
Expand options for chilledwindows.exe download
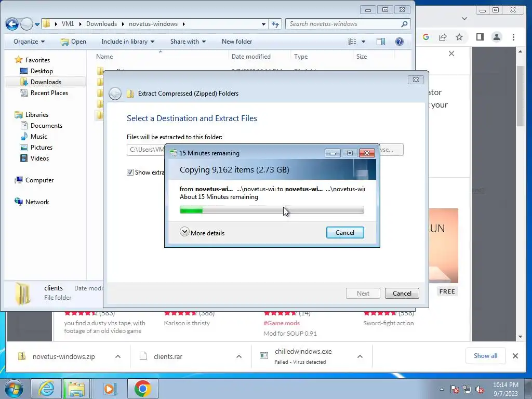coord(360,356)
